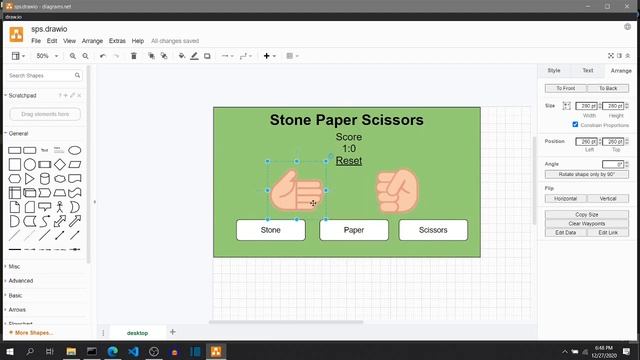The image size is (640, 360).
Task: Toggle the format panel icon
Action: coord(619,56)
